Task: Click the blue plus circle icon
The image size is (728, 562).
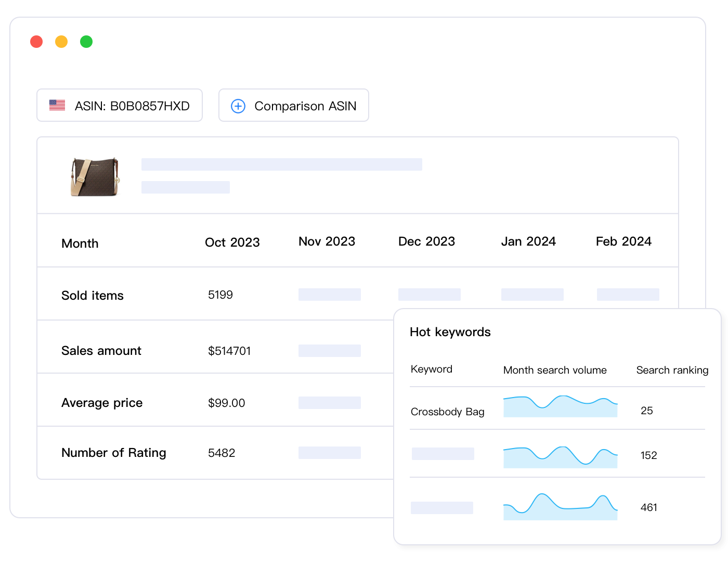Action: pos(238,106)
